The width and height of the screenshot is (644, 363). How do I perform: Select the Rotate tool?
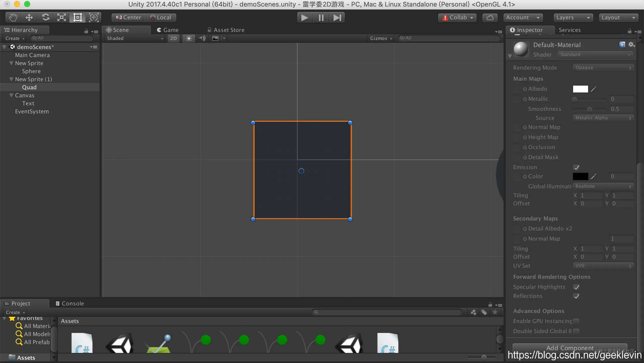point(45,18)
